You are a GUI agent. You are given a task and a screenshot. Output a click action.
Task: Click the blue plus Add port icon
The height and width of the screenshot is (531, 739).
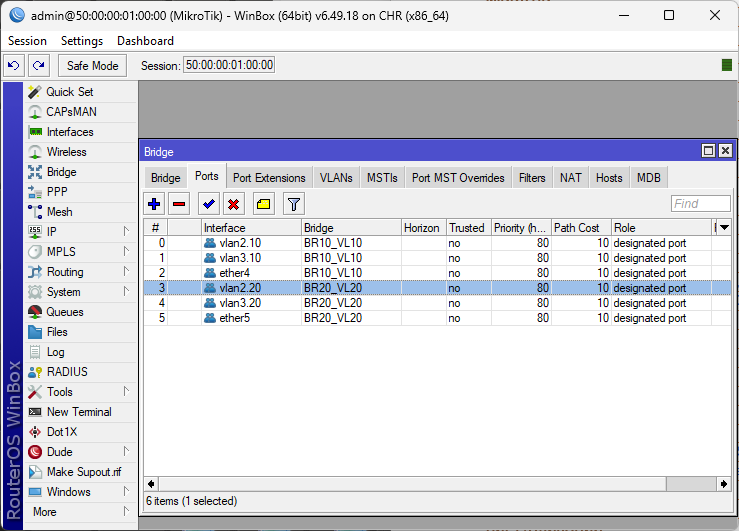pyautogui.click(x=154, y=204)
